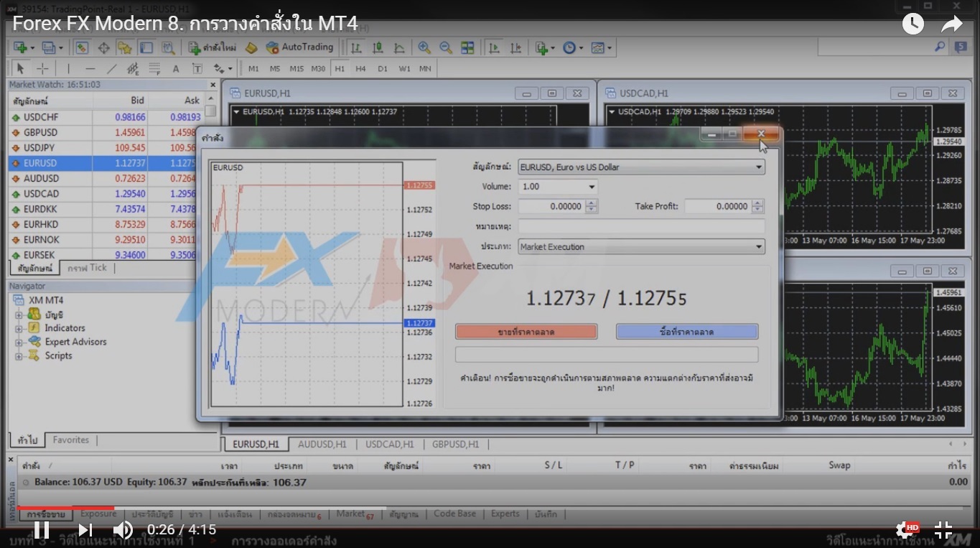The image size is (980, 548).
Task: Click the New Order toolbar button
Action: (x=213, y=47)
